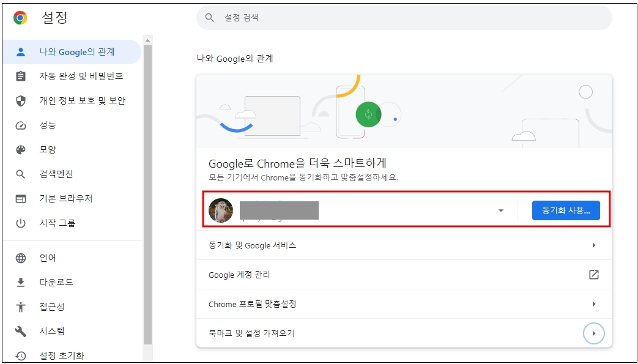The width and height of the screenshot is (638, 364).
Task: Open the Google 계정 관리 row
Action: point(404,275)
